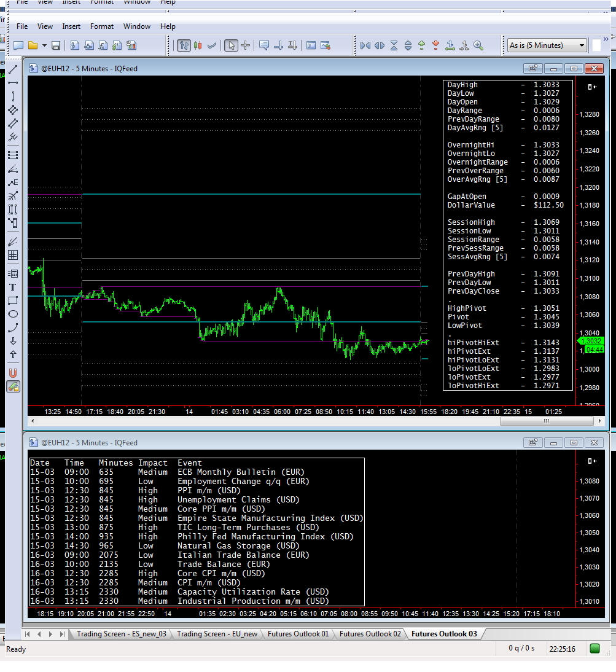Go to next workspace tab arrow

point(50,634)
